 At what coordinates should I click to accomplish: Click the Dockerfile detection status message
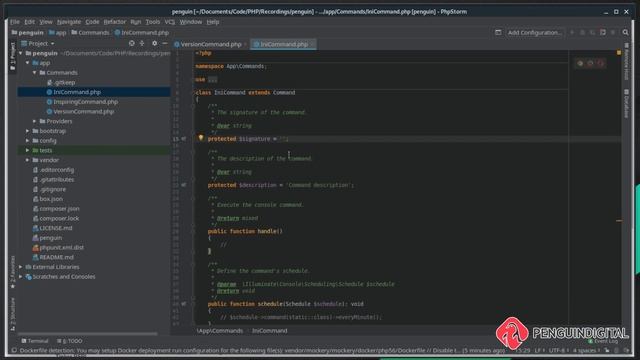click(261, 350)
